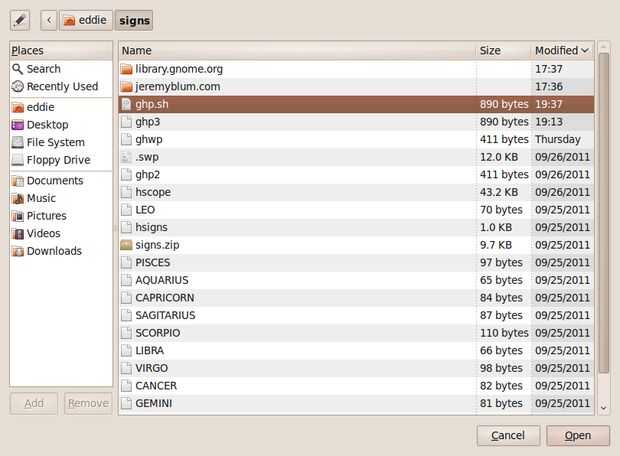This screenshot has height=456, width=620.
Task: Select the ghp3 file icon
Action: 126,122
